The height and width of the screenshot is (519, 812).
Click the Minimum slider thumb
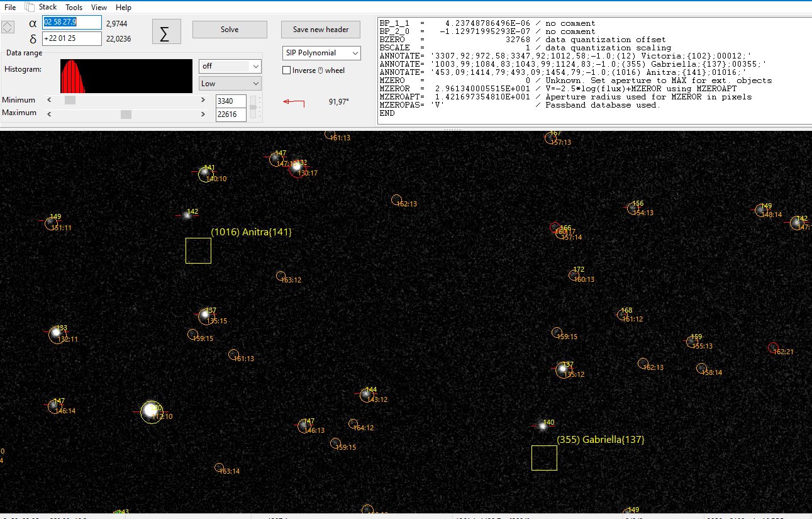70,100
